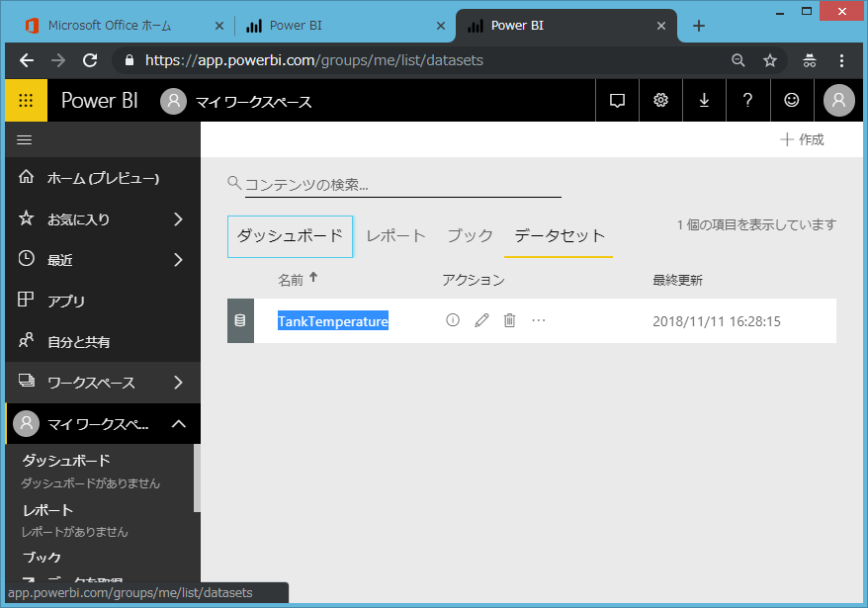
Task: Bookmark page with the star icon
Action: click(770, 60)
